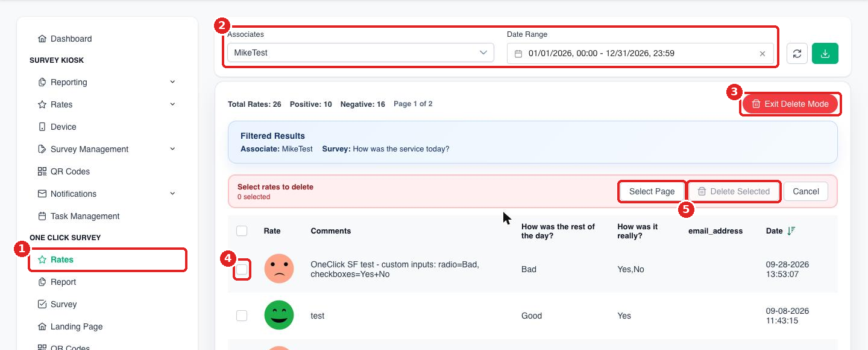Screen dimensions: 868x350
Task: Open the Dashboard home icon
Action: click(42, 39)
